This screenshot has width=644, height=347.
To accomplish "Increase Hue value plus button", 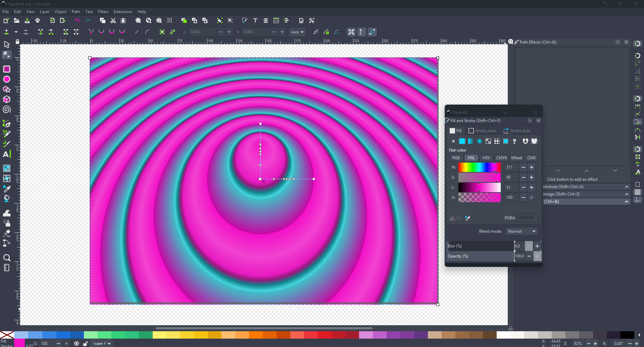I will [x=532, y=167].
